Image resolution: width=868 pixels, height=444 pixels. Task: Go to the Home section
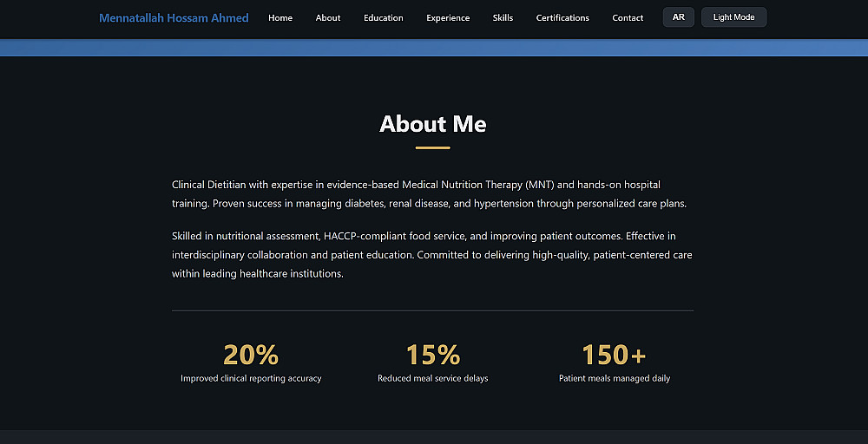(280, 17)
